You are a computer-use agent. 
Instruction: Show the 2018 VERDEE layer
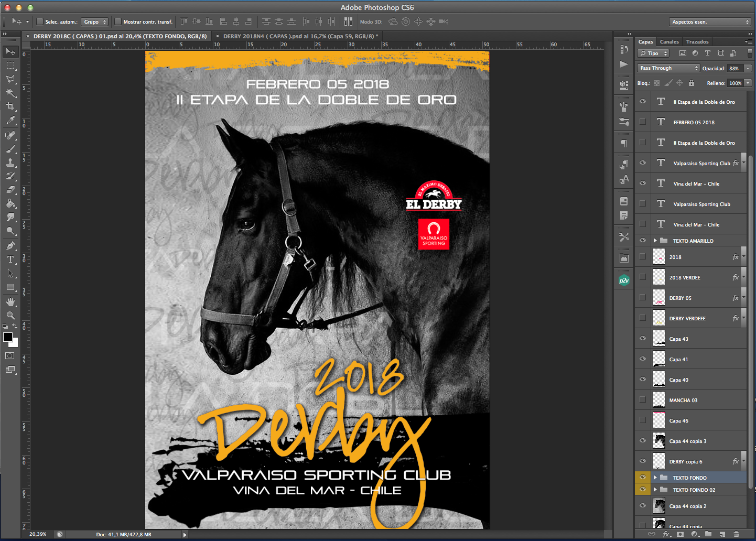[642, 277]
